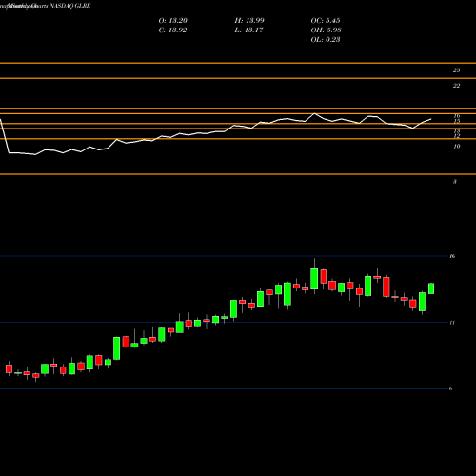Click the 6 label on candlestick axis
Image resolution: width=476 pixels, height=476 pixels.
(450, 388)
